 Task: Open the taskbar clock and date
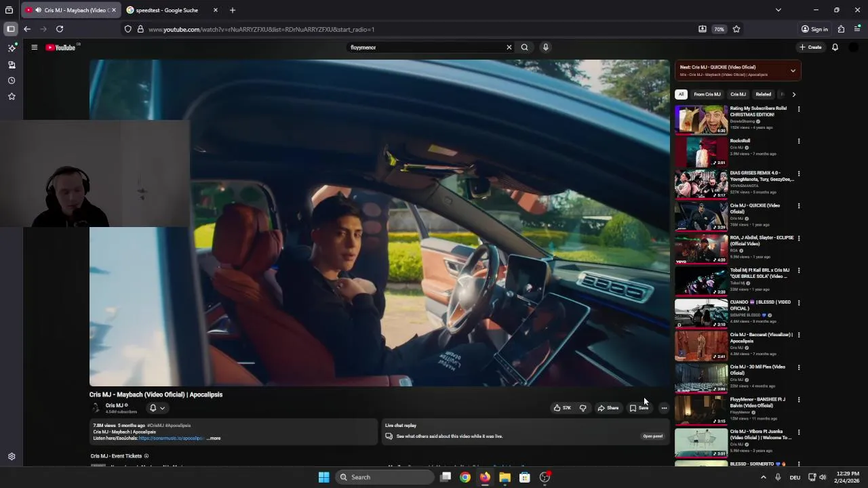pos(846,477)
